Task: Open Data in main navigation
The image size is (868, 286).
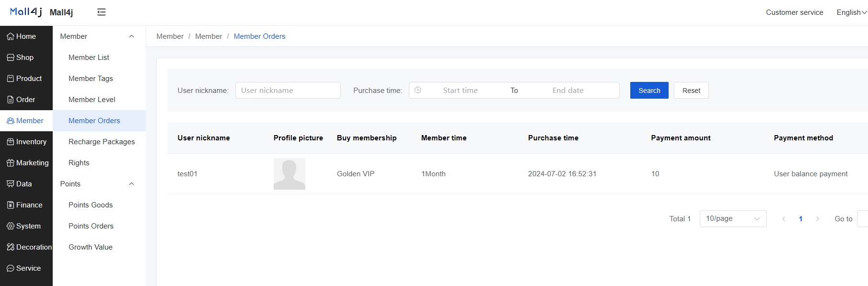Action: 26,184
